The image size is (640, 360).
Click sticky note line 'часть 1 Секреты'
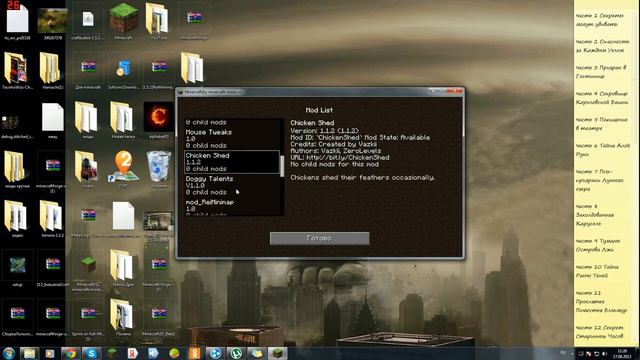click(600, 16)
